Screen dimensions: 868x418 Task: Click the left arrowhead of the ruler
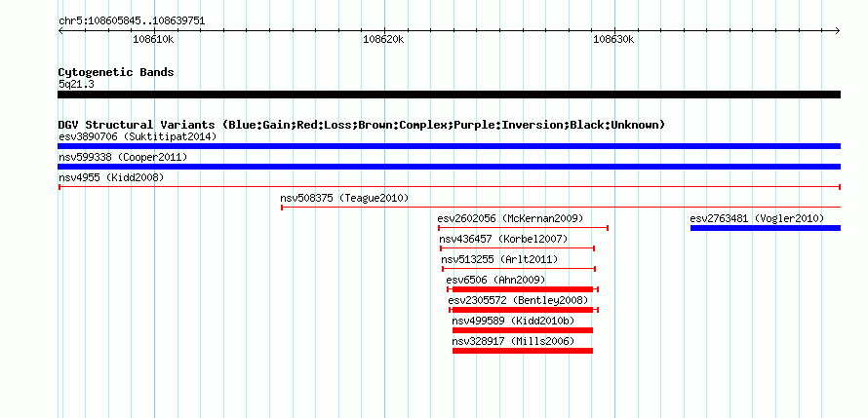60,30
